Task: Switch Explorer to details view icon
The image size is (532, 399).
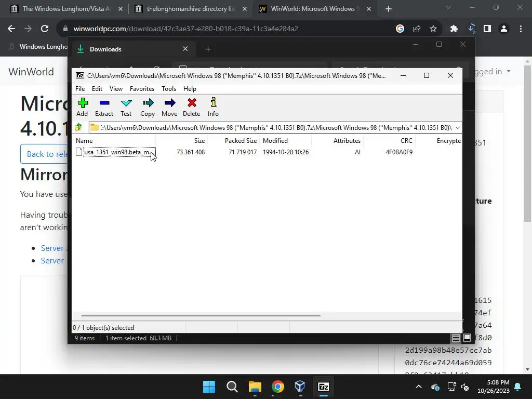Action: point(456,338)
